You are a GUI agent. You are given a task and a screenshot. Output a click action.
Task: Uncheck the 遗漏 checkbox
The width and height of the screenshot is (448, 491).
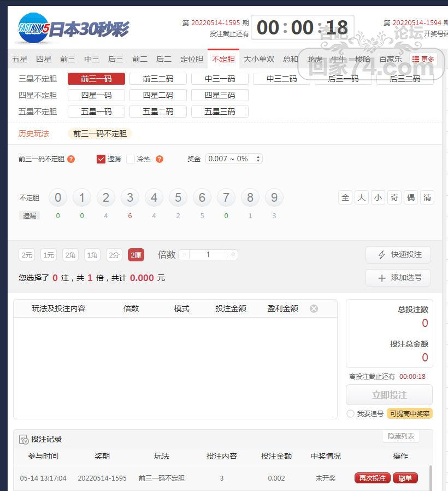[101, 159]
